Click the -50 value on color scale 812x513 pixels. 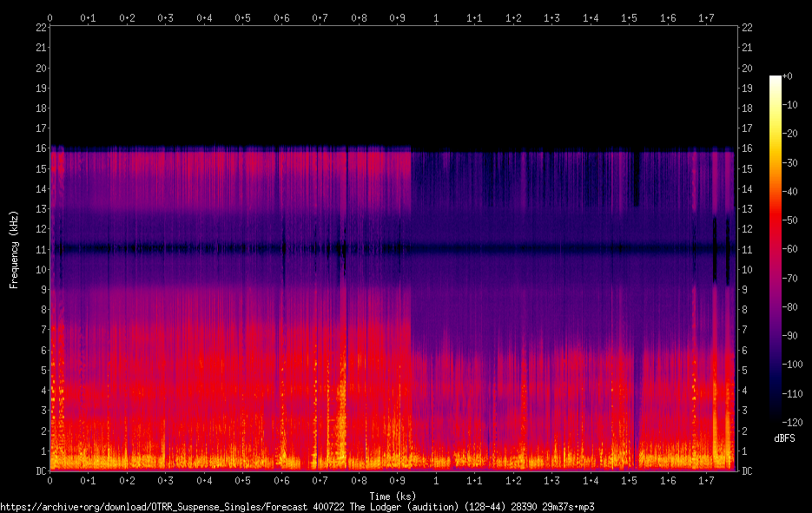[x=789, y=220]
